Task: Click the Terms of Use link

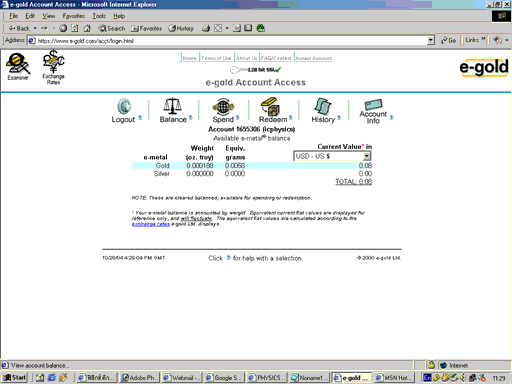Action: [216, 58]
